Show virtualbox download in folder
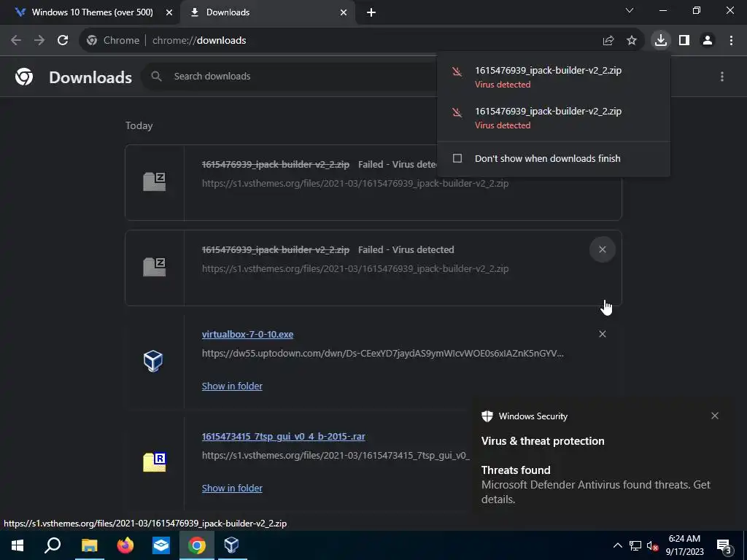 coord(232,386)
